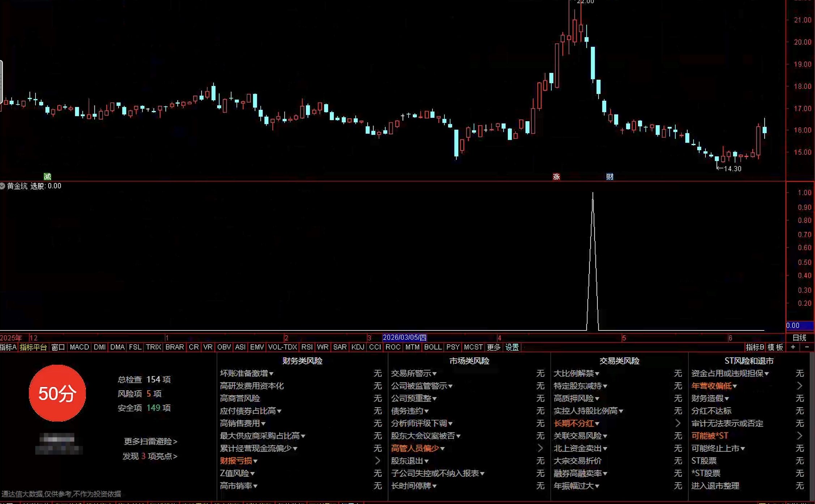Switch to the BOLL indicator tab
The image size is (815, 504).
pos(433,347)
